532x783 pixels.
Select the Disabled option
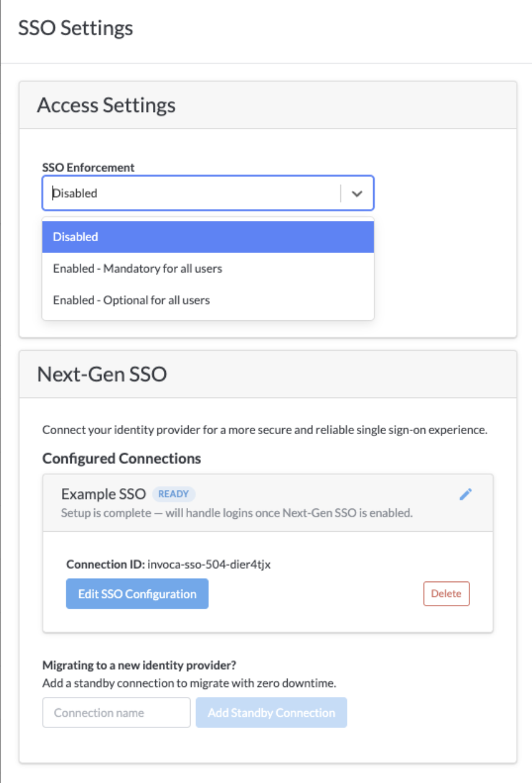[208, 237]
